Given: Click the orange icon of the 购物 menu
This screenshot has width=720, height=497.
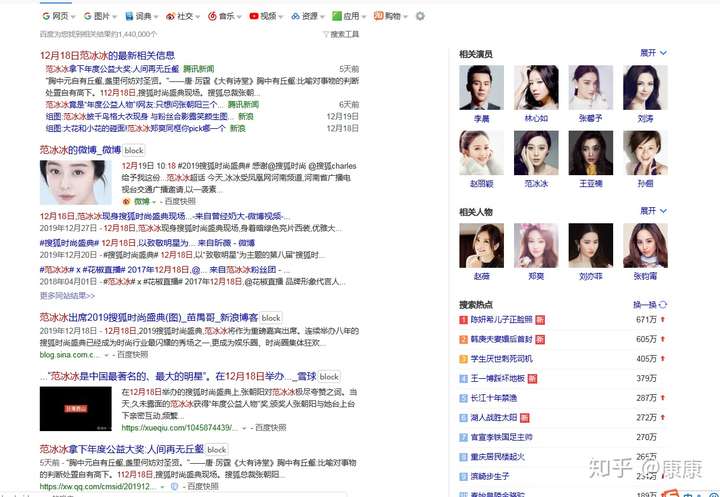Looking at the screenshot, I should [378, 16].
